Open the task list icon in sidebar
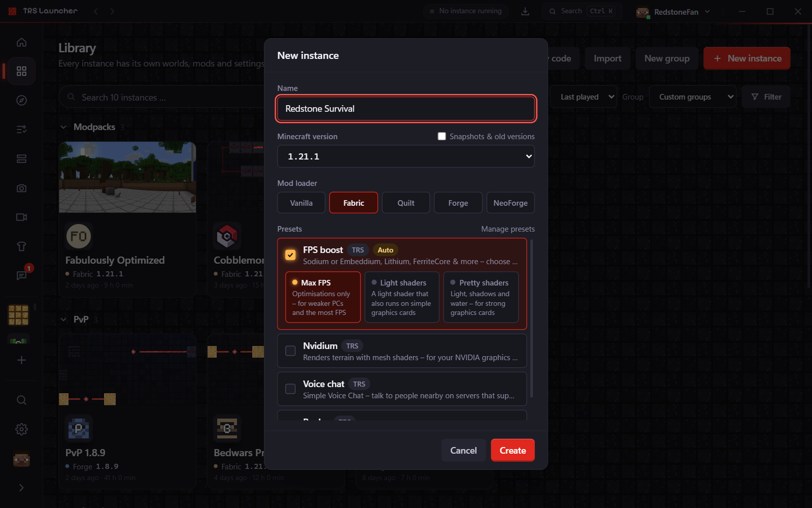The width and height of the screenshot is (812, 508). (21, 130)
